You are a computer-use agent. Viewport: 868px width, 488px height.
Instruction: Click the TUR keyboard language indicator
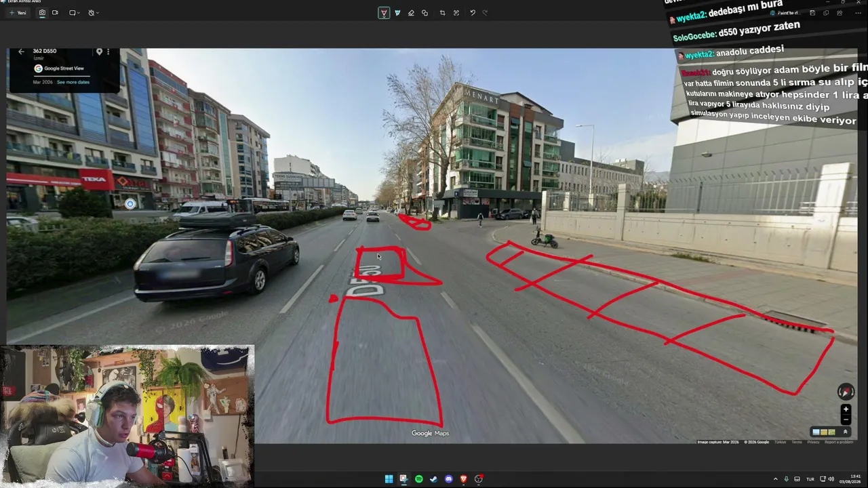coord(810,479)
